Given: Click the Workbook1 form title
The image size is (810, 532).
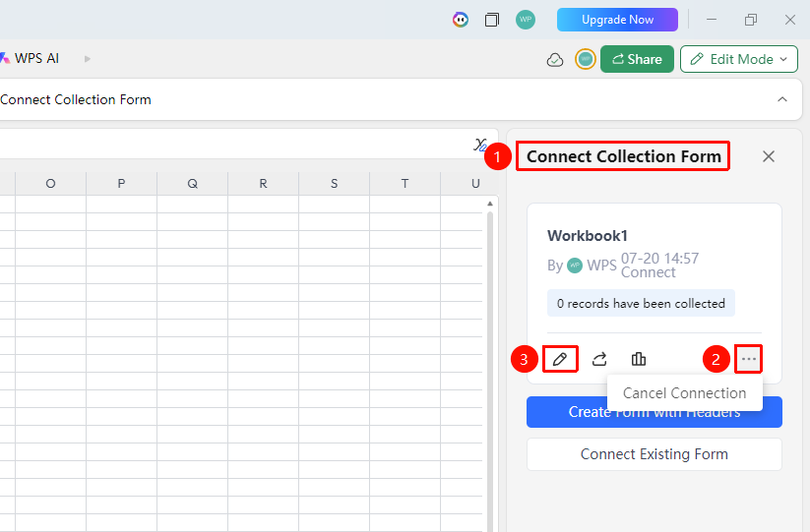Looking at the screenshot, I should [x=588, y=236].
